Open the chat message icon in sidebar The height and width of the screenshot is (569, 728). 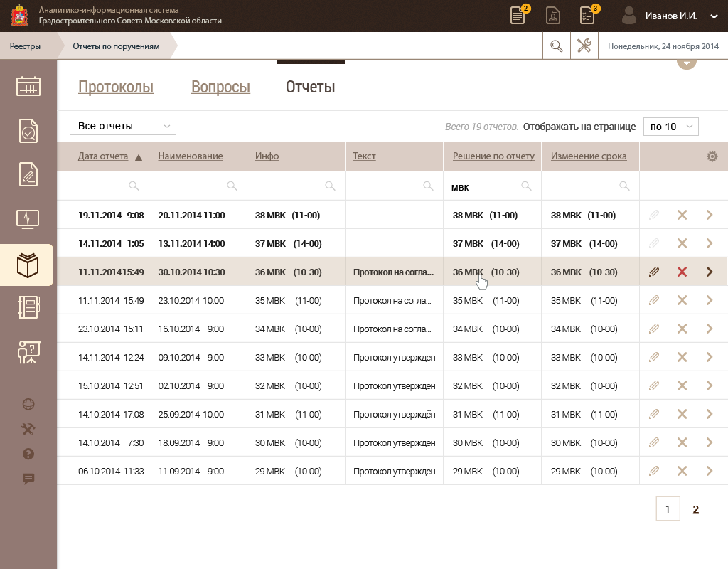[x=28, y=479]
